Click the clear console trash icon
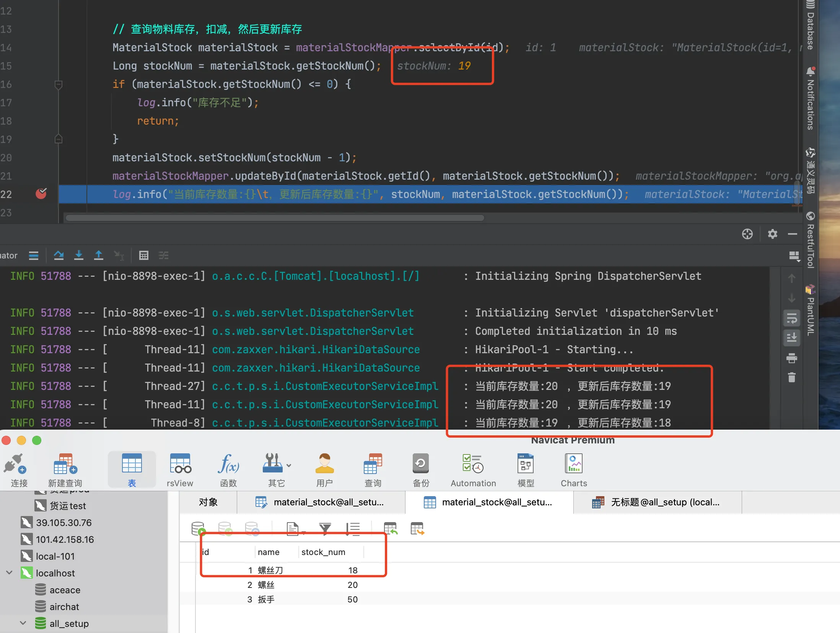This screenshot has width=840, height=633. (791, 378)
